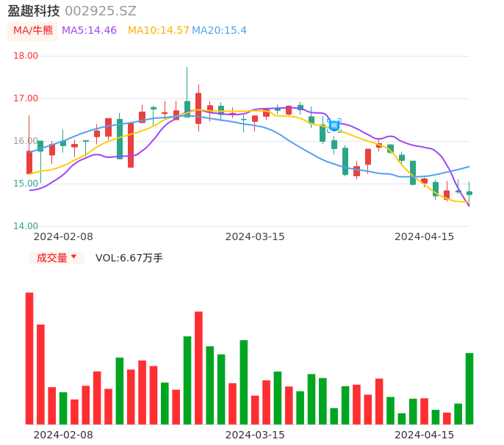Click the 2024-03-15 date under price chart
The image size is (504, 445).
(x=255, y=236)
